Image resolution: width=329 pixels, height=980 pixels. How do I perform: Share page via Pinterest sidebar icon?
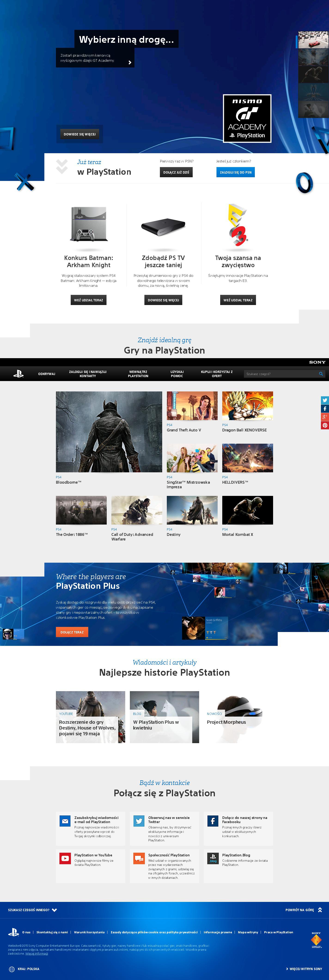tap(325, 425)
